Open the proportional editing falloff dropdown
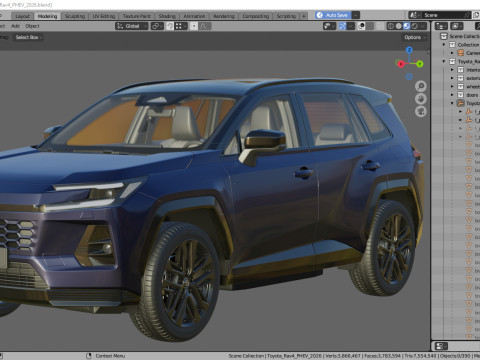Viewport: 480px width, 360px height. (x=205, y=26)
